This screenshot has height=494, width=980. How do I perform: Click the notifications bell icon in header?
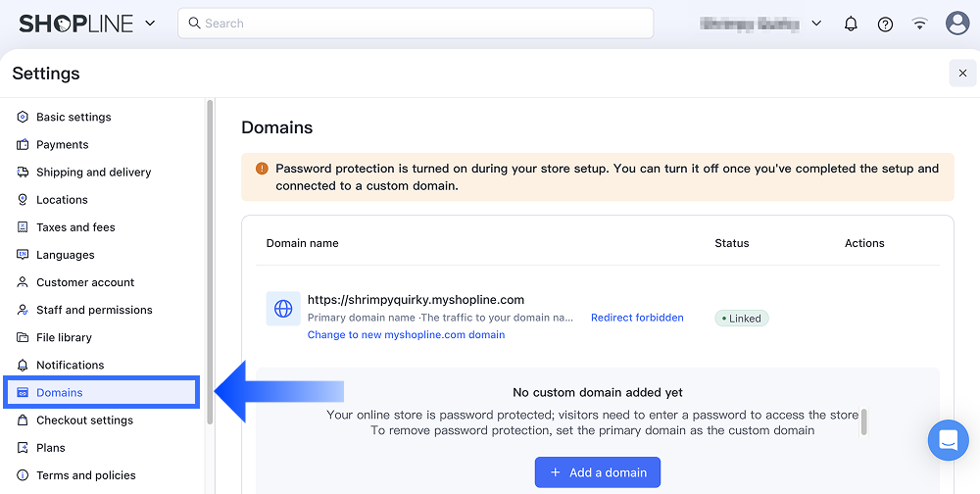click(x=851, y=24)
